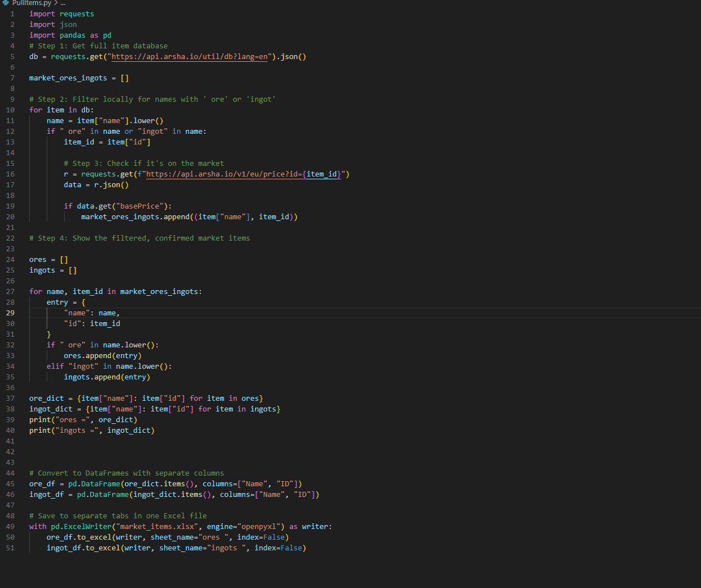Click the 'name = item["name"].lower()' line
Screen dimensions: 701x588
[105, 121]
